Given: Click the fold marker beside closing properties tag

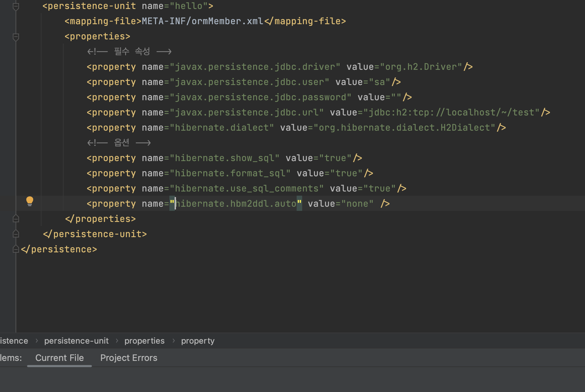Looking at the screenshot, I should point(16,218).
